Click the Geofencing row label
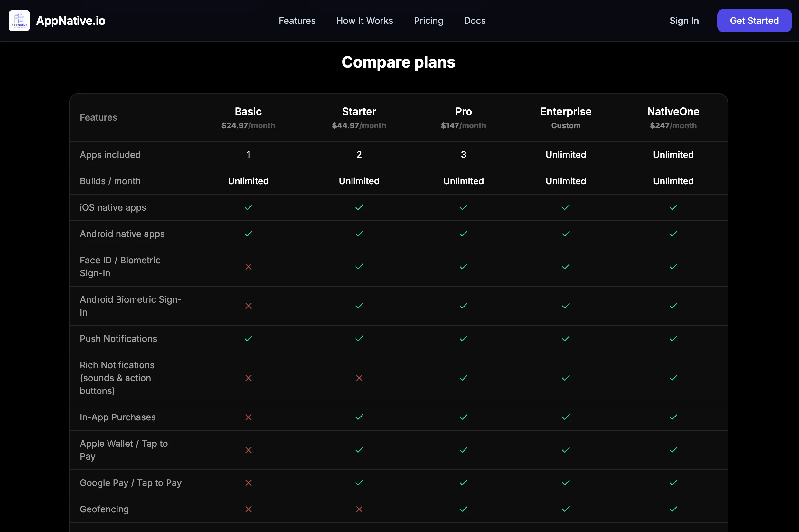 (x=104, y=509)
